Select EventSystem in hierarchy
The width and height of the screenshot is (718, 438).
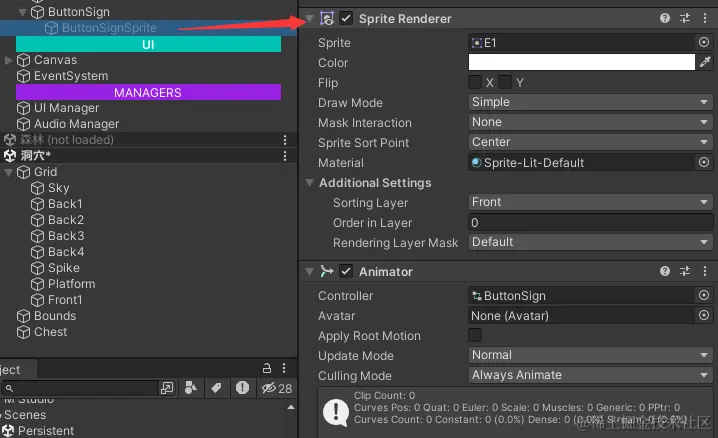pos(71,76)
